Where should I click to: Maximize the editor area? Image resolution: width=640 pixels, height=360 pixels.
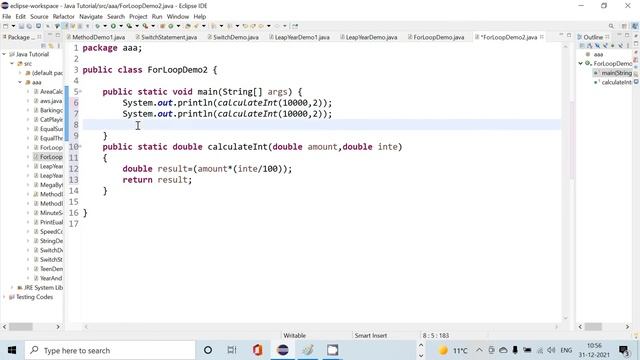pos(569,35)
